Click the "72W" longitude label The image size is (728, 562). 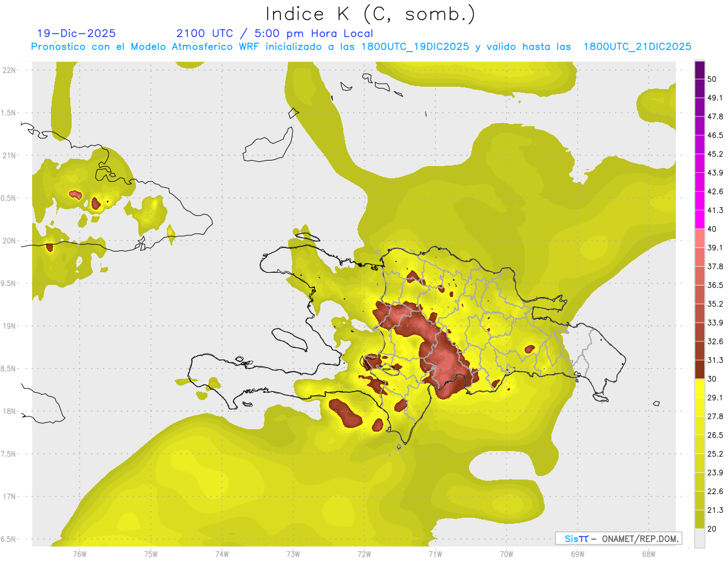[364, 553]
